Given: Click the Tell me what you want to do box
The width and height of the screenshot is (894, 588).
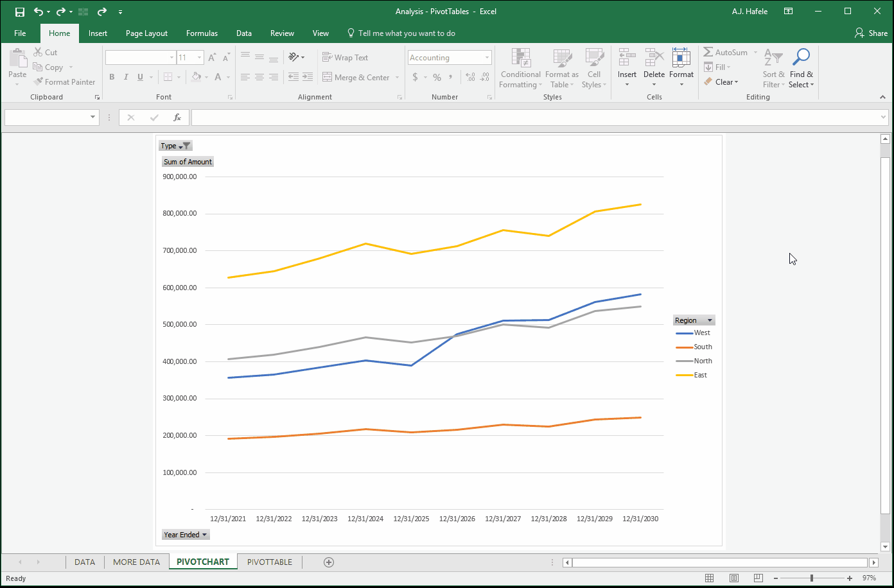Looking at the screenshot, I should pyautogui.click(x=401, y=33).
